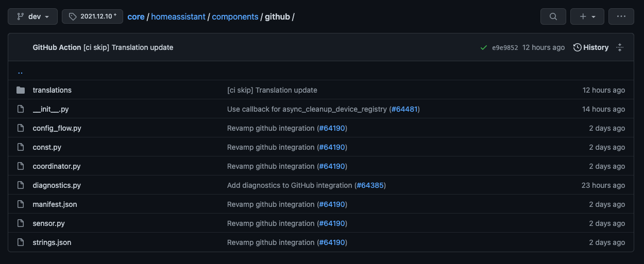Click the file icon beside const.py
644x264 pixels.
[x=21, y=147]
